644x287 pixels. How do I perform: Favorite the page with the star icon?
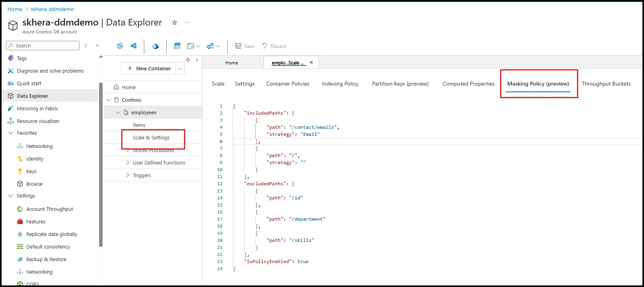[175, 22]
